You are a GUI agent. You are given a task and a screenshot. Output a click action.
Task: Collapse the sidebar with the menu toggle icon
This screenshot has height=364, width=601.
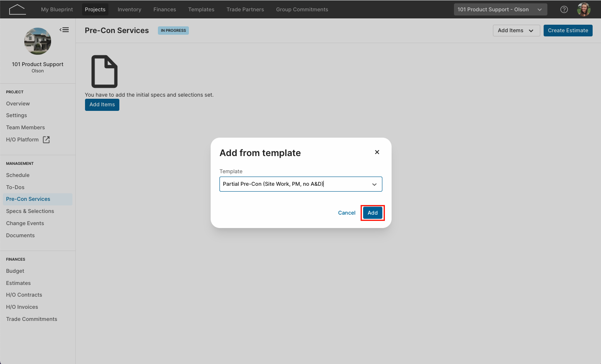[64, 30]
